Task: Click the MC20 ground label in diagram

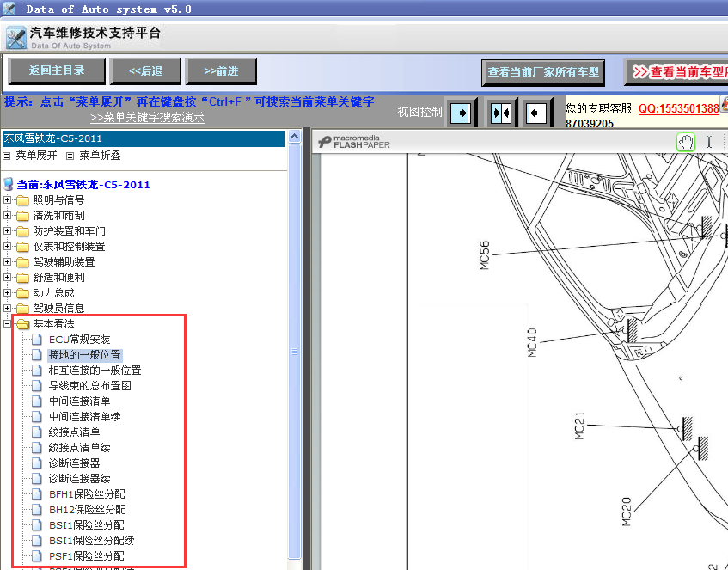Action: point(627,512)
